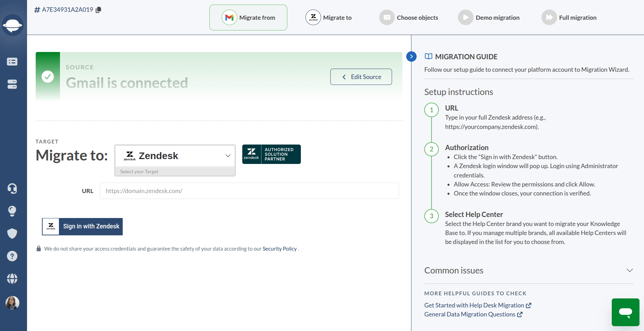644x331 pixels.
Task: Open General Data Migration Questions link
Action: coord(473,314)
